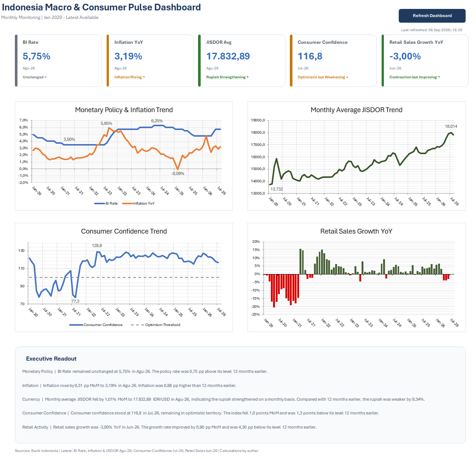This screenshot has height=459, width=476.
Task: Click the 18.014 JISDOR peak label
Action: click(x=451, y=126)
